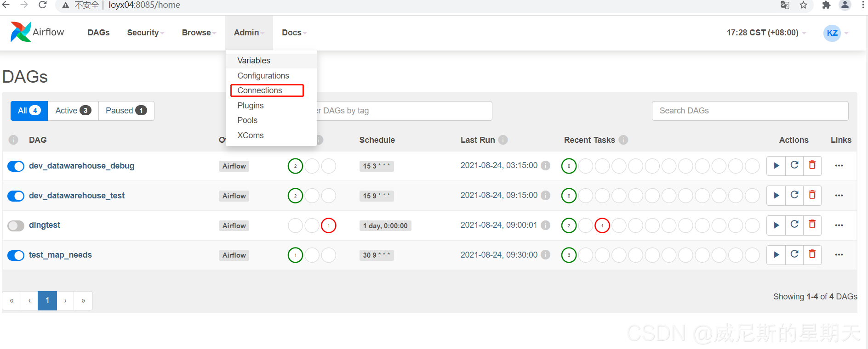The height and width of the screenshot is (349, 868).
Task: Click the Airflow owner tag for dev_datawarehouse_test
Action: pyautogui.click(x=234, y=196)
